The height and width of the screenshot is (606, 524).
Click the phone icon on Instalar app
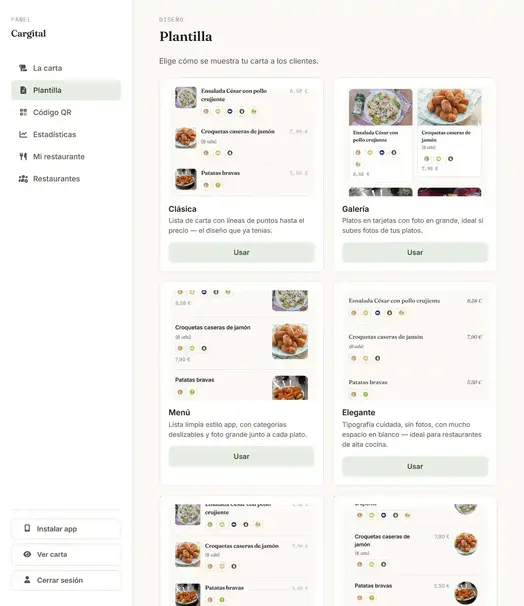[27, 528]
